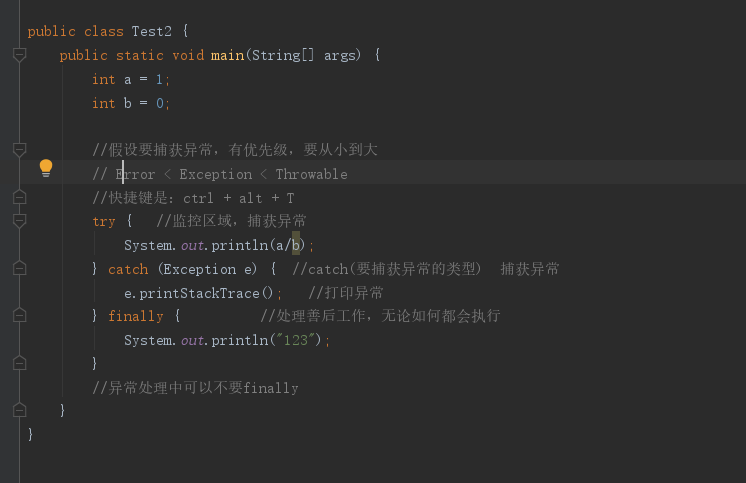Screen dimensions: 746x483
Task: Click fold marker beside the catch line
Action: point(19,269)
